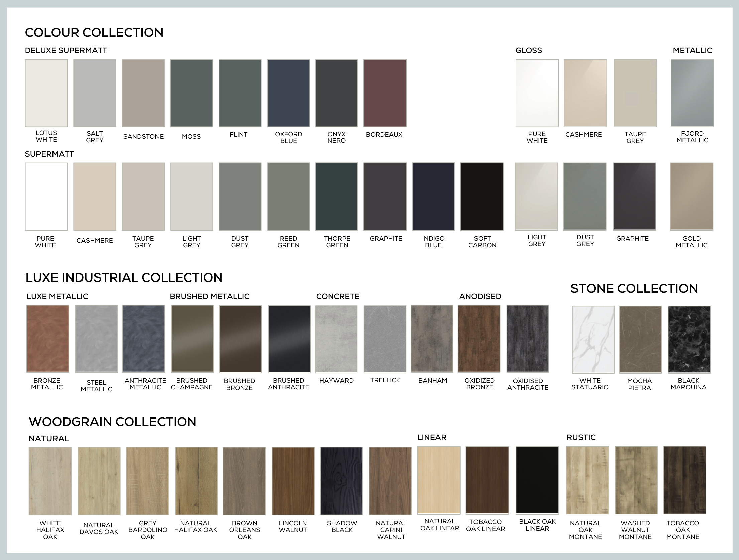Screen dimensions: 739x560
Task: Click the Oxidised Anthracite anodised sample
Action: pos(527,338)
